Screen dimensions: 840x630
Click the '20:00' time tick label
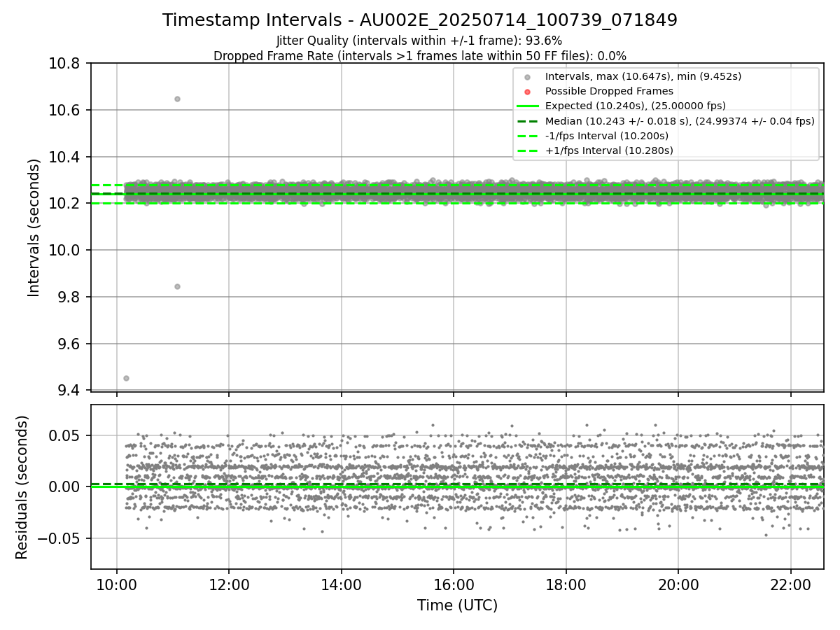[678, 585]
